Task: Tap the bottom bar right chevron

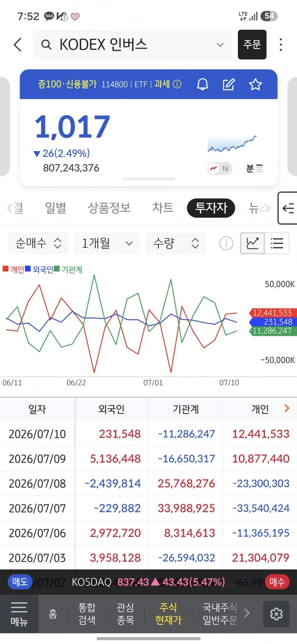Action: point(247,613)
